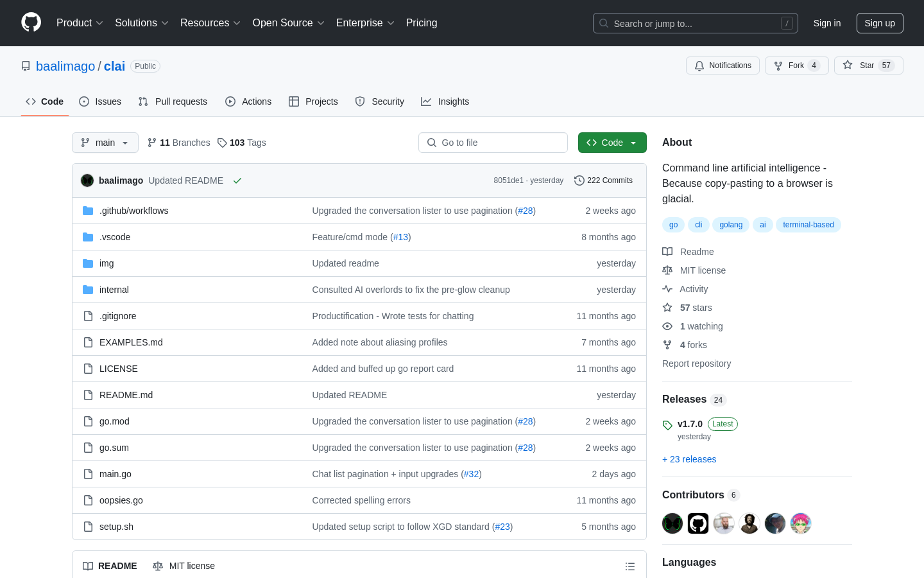Screen dimensions: 924x578
Task: Click the Sign in link
Action: pyautogui.click(x=826, y=23)
